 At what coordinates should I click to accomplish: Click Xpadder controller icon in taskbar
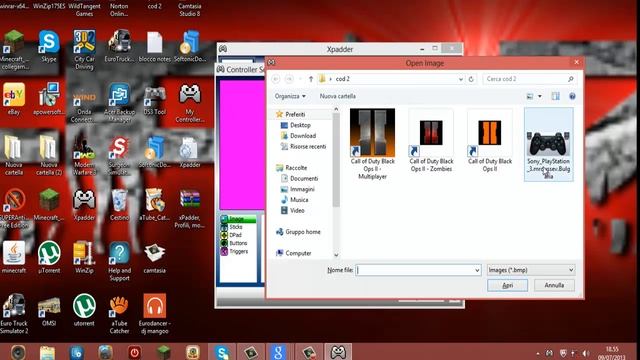pyautogui.click(x=338, y=352)
